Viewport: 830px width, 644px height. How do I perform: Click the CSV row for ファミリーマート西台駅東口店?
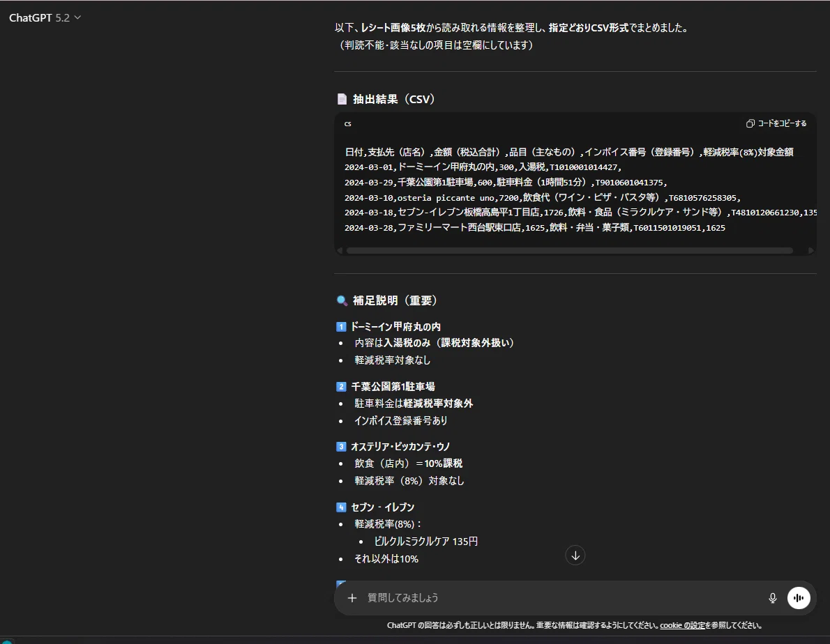[x=535, y=228]
